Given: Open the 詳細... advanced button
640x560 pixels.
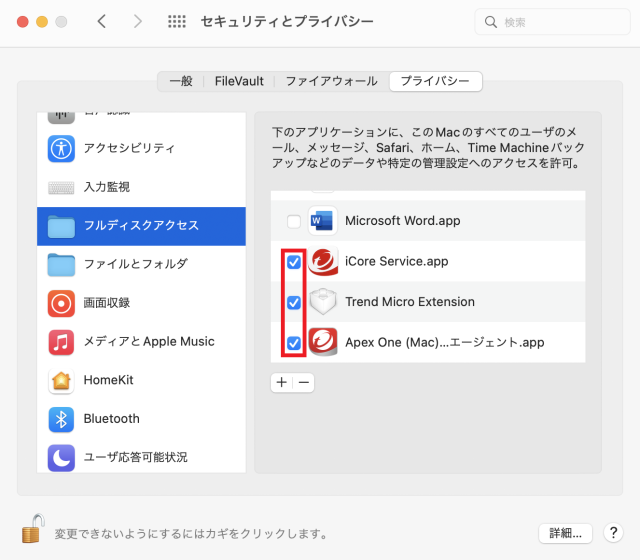Looking at the screenshot, I should [x=565, y=533].
